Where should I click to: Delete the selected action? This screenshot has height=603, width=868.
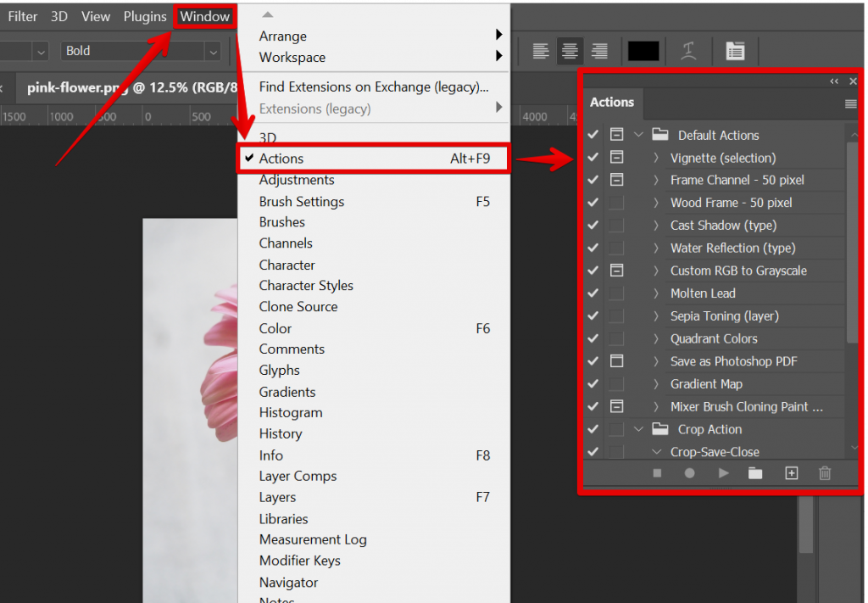(825, 473)
